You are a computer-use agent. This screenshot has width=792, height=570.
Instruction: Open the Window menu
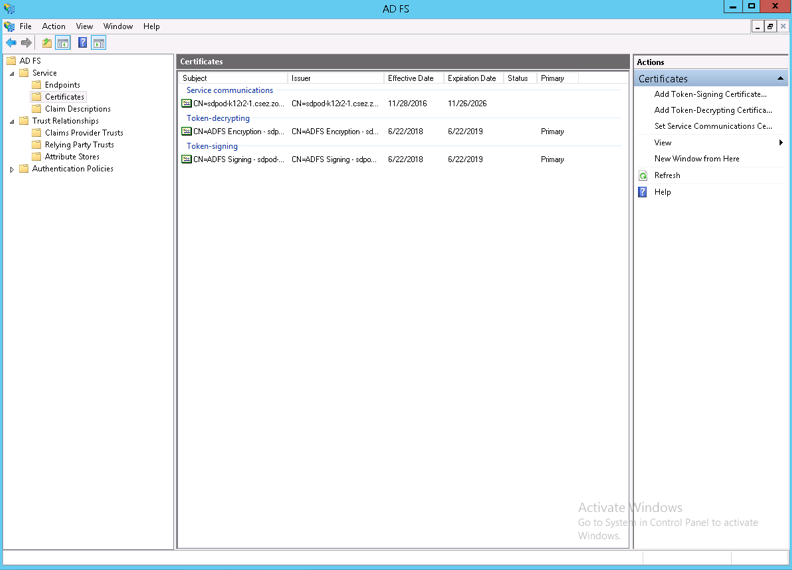click(x=118, y=26)
